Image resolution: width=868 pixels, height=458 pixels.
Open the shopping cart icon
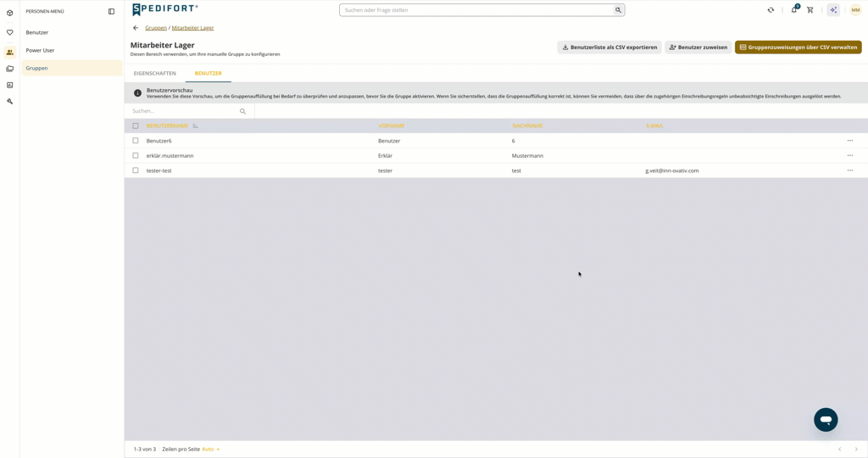coord(810,10)
